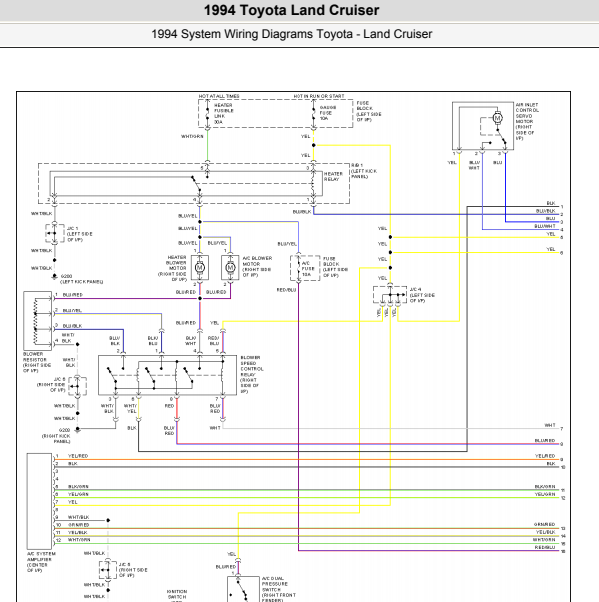Viewport: 599px width, 602px height.
Task: Click amplifier pin 12 'WHT/GRN' label
Action: (79, 540)
